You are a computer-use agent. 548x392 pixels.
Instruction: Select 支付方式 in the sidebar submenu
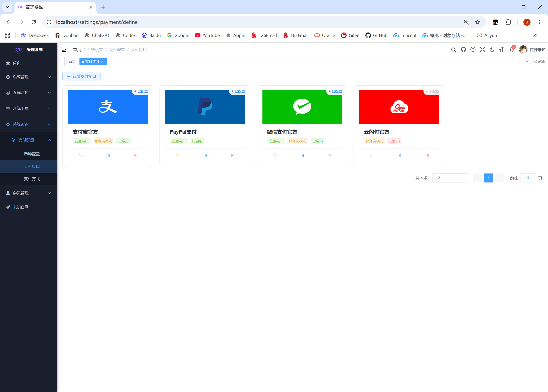[x=32, y=179]
